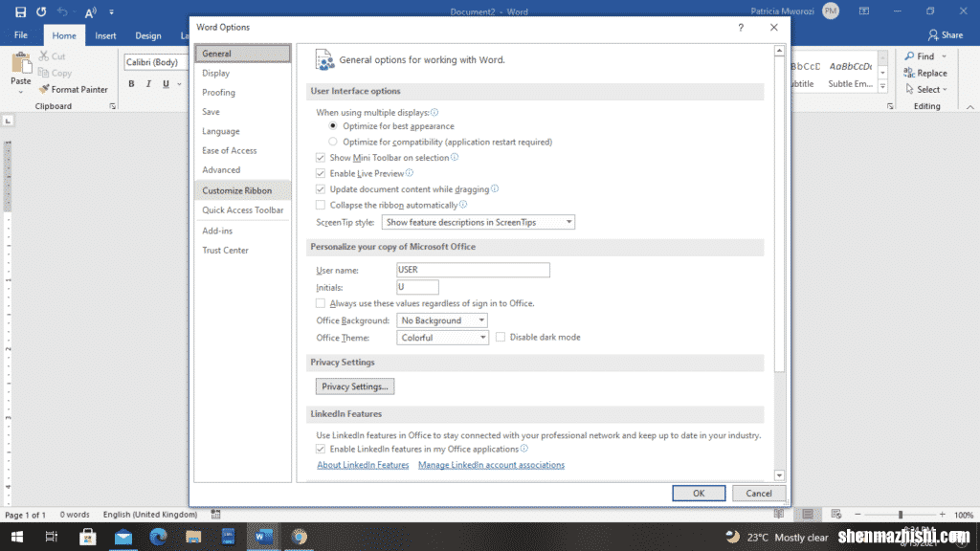The width and height of the screenshot is (980, 551).
Task: Open the Windows Start menu
Action: tap(17, 537)
